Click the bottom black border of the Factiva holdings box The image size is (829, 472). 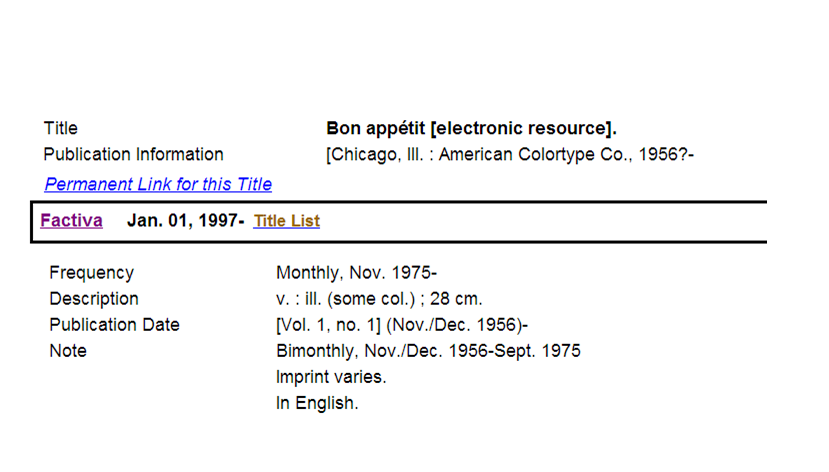tap(399, 242)
